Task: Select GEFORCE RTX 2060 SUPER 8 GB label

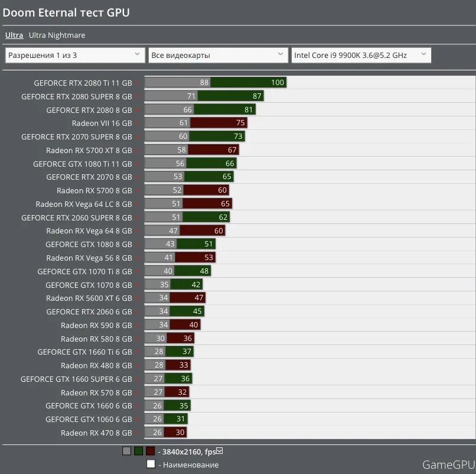Action: click(x=77, y=218)
